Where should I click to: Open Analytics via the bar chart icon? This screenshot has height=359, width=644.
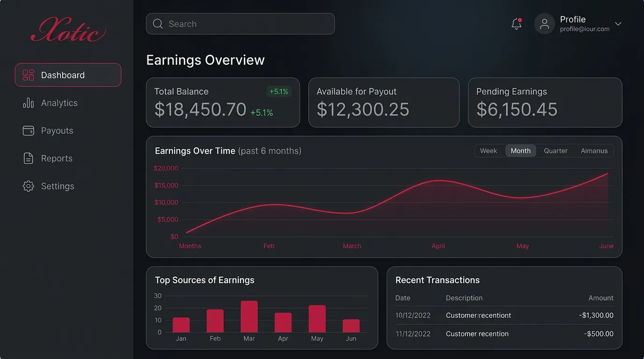pyautogui.click(x=28, y=103)
